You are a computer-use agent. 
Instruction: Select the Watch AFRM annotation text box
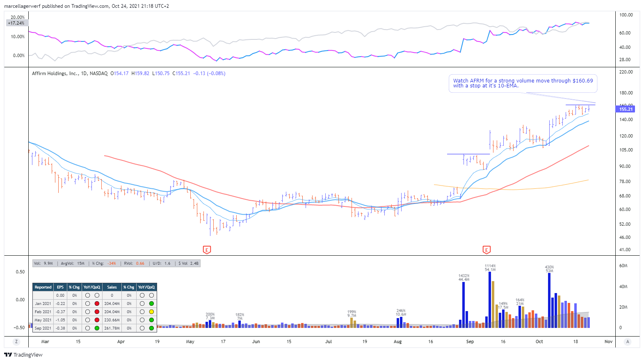(523, 83)
